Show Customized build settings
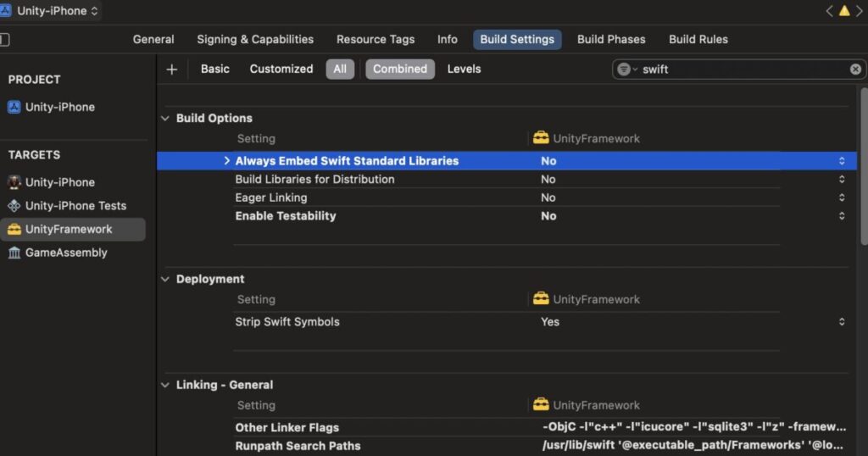Screen dimensions: 868x456 coord(281,70)
